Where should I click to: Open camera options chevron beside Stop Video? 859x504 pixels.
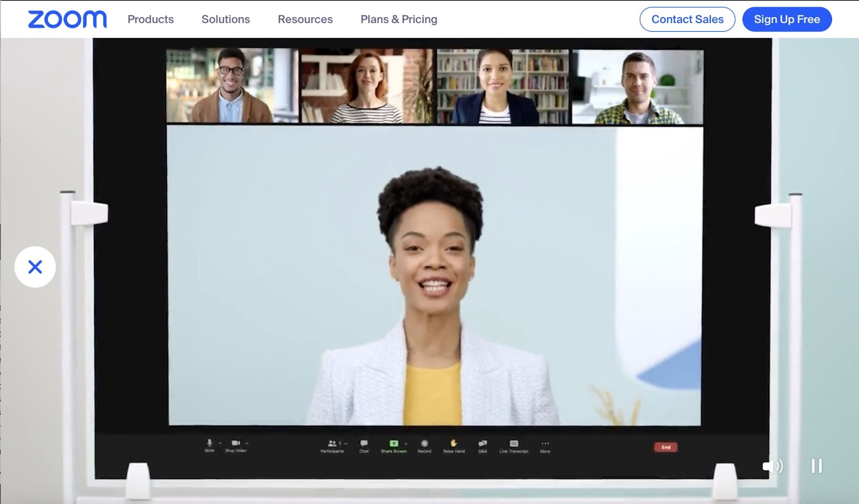click(246, 443)
